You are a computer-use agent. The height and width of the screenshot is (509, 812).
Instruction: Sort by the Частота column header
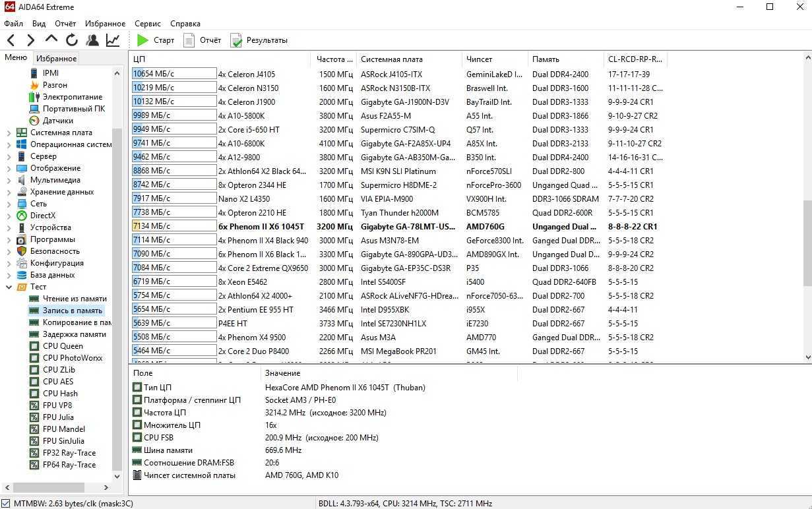[330, 59]
